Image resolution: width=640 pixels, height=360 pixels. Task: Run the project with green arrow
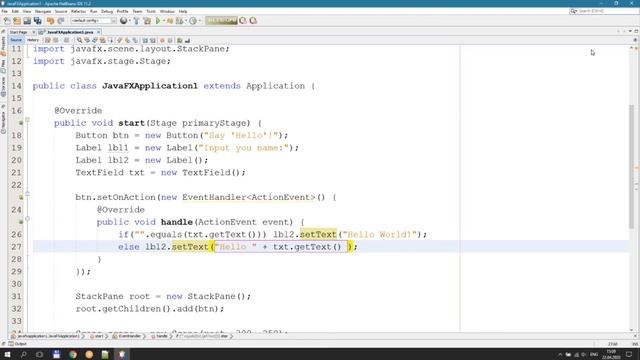point(158,20)
